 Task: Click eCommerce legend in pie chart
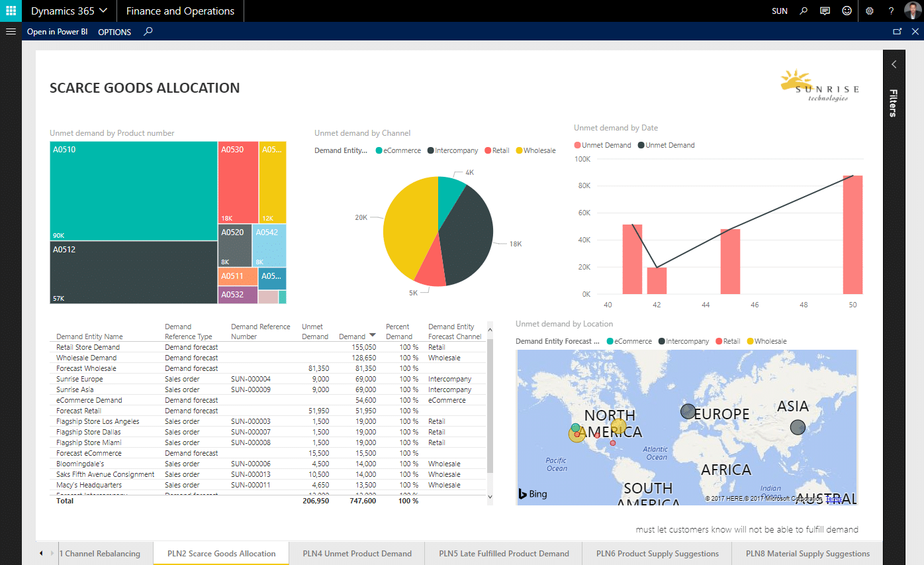(x=398, y=150)
